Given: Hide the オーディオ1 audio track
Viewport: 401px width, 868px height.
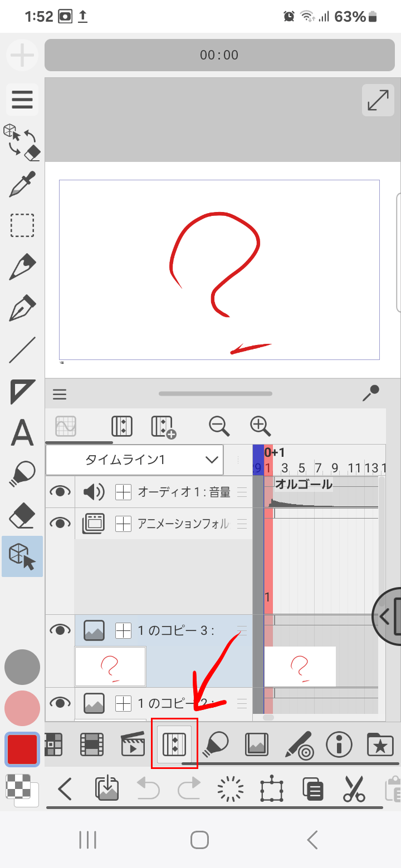Looking at the screenshot, I should [60, 491].
